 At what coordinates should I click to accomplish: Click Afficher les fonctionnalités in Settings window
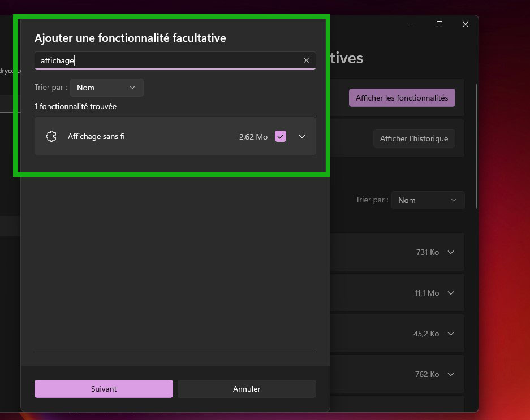click(x=402, y=98)
